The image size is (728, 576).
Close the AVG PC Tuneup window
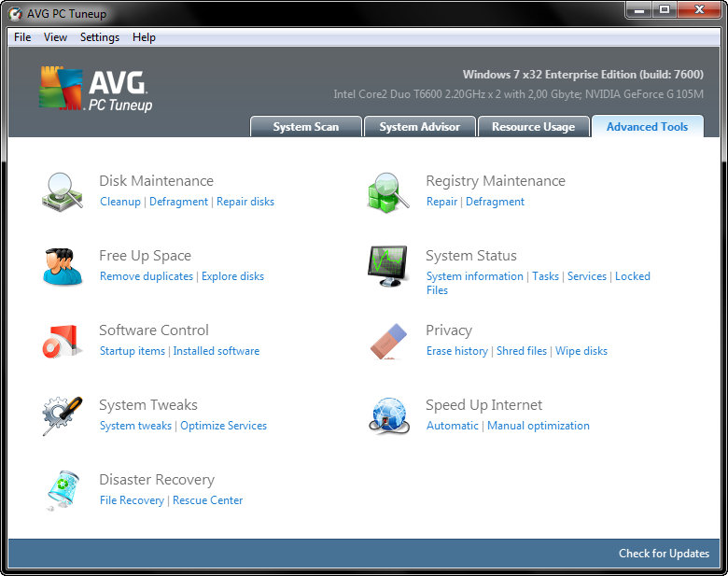tap(699, 9)
